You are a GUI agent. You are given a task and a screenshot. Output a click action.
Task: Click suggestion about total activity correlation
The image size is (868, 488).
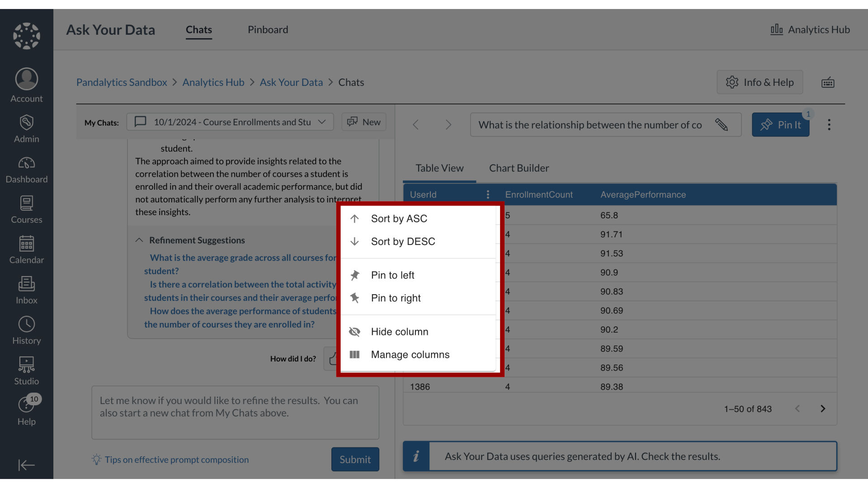coord(241,291)
